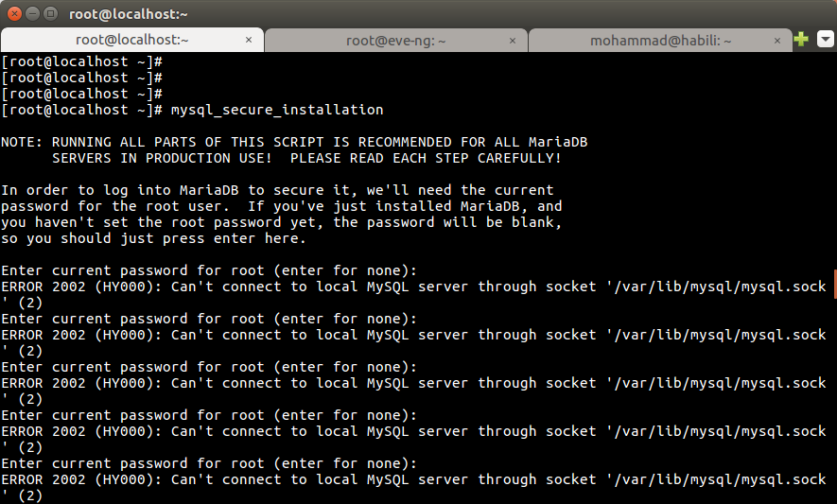The height and width of the screenshot is (504, 837).
Task: Click the last 'Enter current password' prompt
Action: point(209,463)
